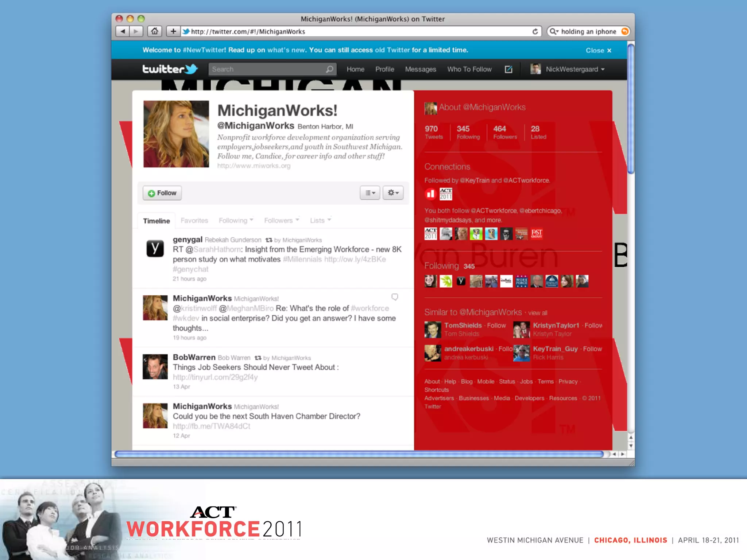Viewport: 747px width, 560px height.
Task: Switch to the Favorites tab
Action: (x=194, y=221)
